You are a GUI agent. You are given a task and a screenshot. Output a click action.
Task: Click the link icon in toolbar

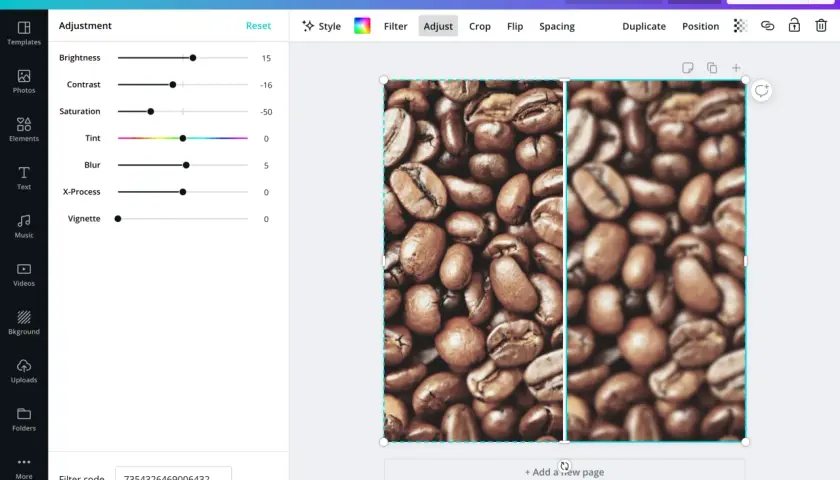(x=767, y=26)
